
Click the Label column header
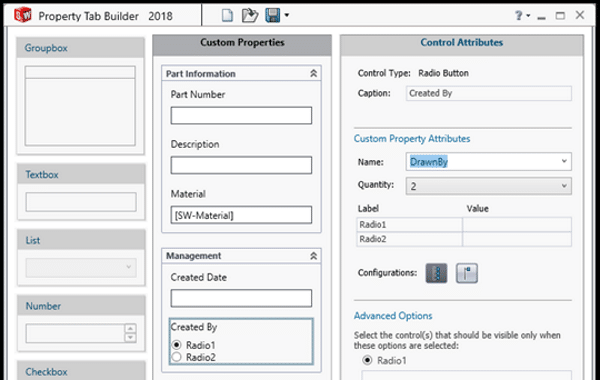tap(368, 209)
